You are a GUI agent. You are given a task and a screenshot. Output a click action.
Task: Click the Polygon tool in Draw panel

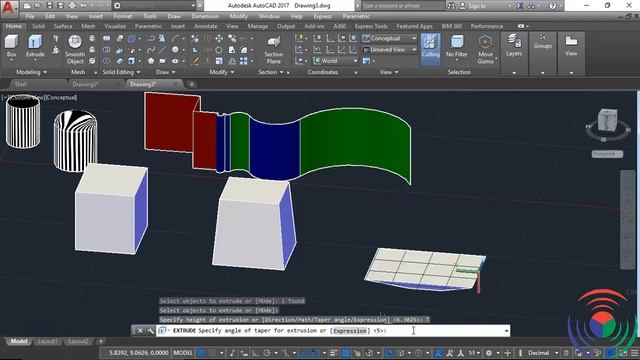coord(151,61)
